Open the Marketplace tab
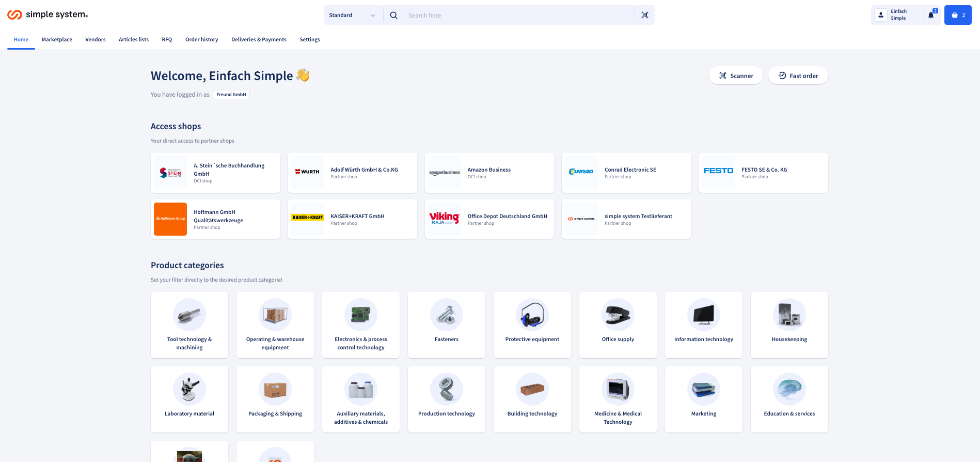Viewport: 980px width, 462px height. click(x=57, y=40)
